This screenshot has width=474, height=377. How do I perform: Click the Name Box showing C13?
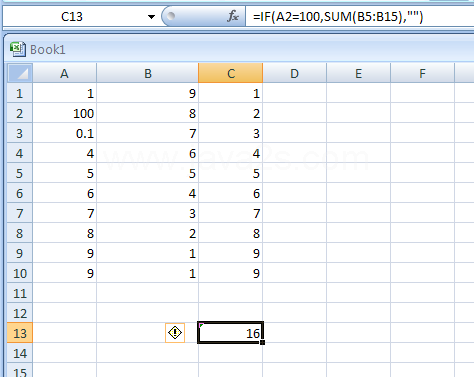(x=72, y=16)
